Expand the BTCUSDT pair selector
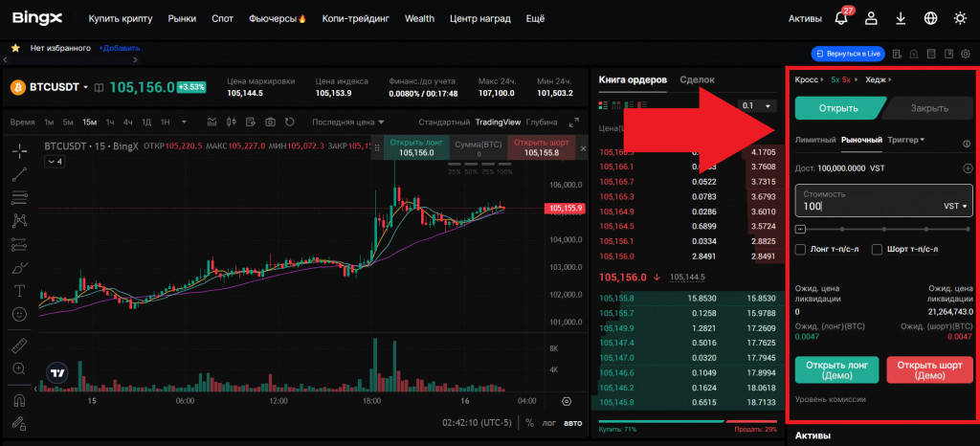 [85, 87]
